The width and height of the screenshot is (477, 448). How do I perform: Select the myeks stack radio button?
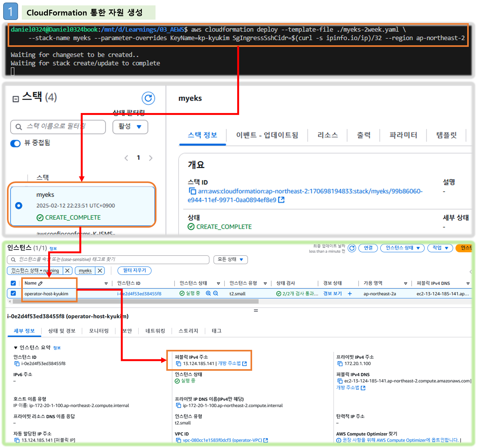point(19,205)
